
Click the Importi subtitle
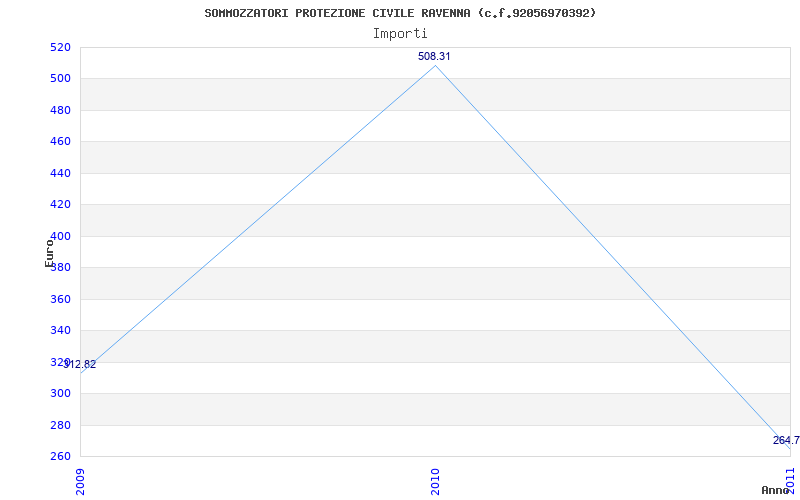400,34
